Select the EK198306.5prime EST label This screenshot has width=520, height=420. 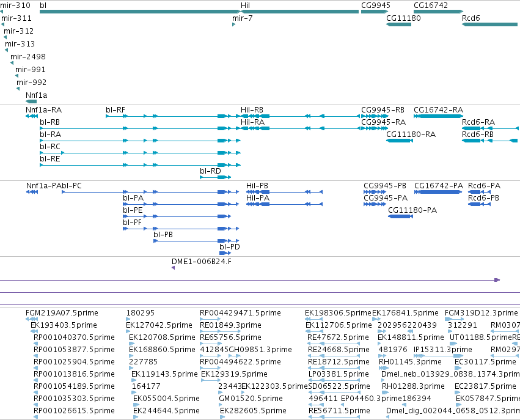click(x=339, y=313)
